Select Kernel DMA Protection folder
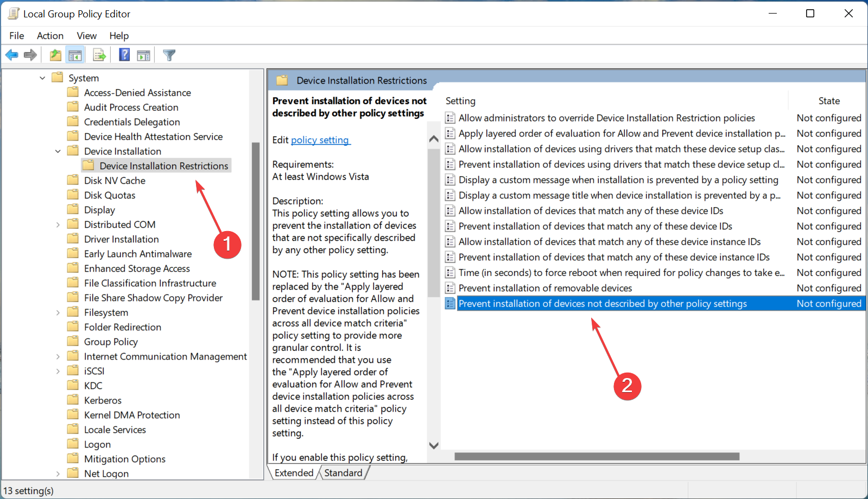Screen dimensions: 868x499 pos(132,414)
